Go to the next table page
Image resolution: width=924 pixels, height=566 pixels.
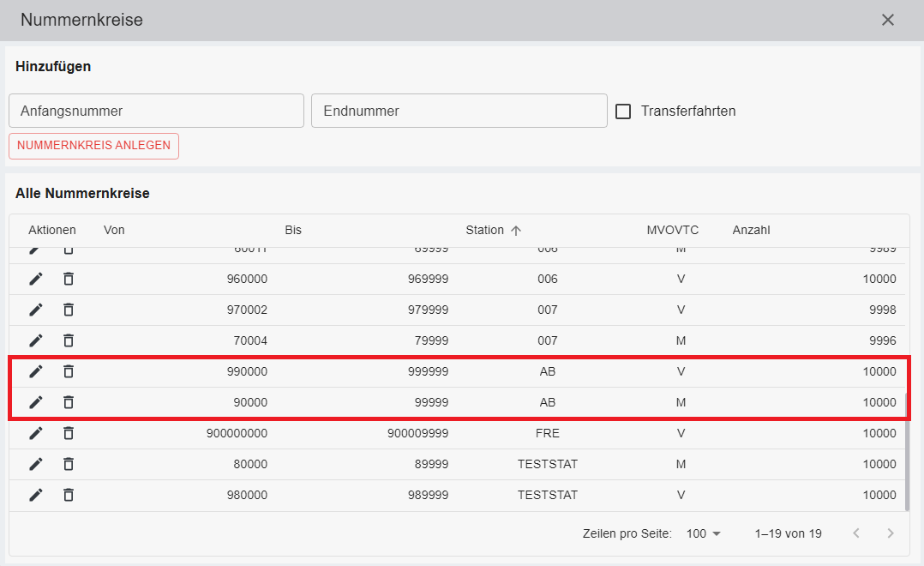[x=891, y=533]
